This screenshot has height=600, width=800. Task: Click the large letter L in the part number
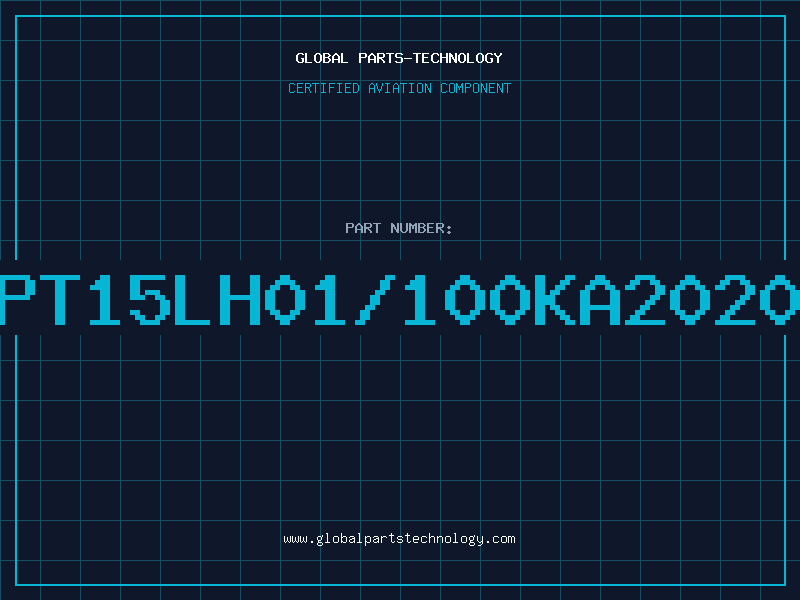point(192,300)
